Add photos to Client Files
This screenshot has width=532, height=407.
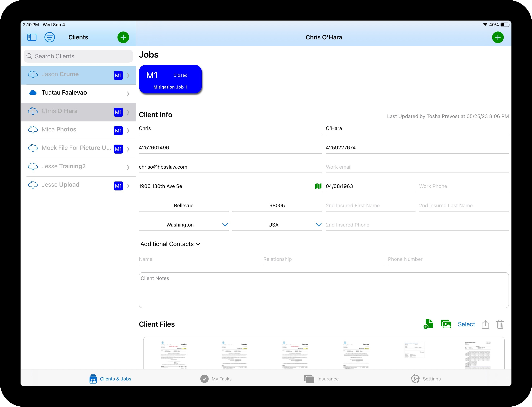tap(446, 324)
